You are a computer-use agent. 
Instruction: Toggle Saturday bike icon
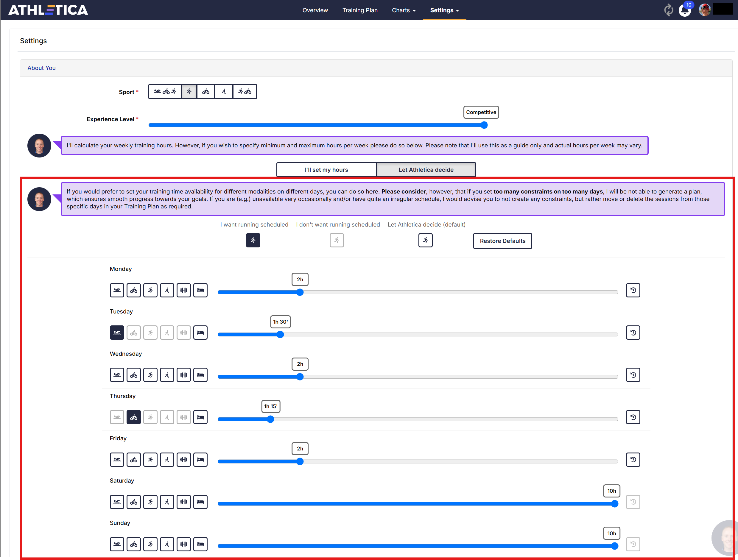tap(133, 502)
